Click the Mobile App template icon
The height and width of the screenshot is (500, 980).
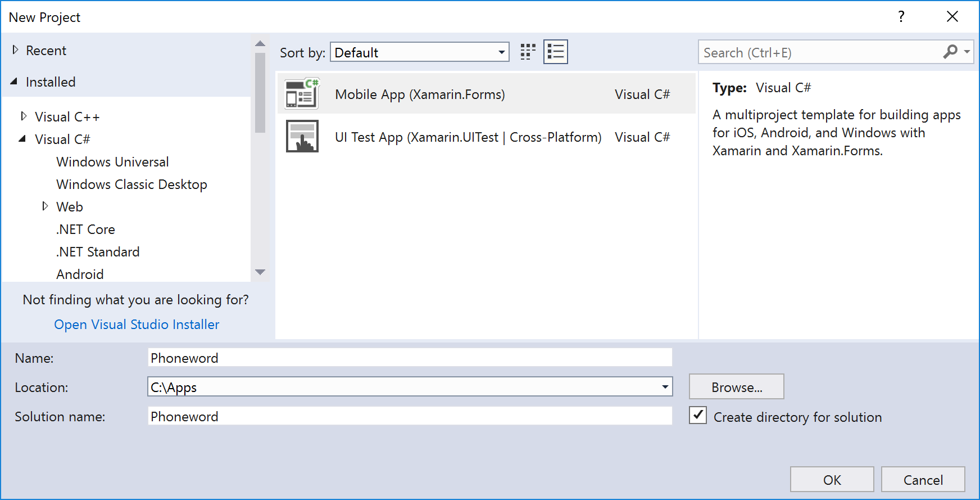(302, 93)
